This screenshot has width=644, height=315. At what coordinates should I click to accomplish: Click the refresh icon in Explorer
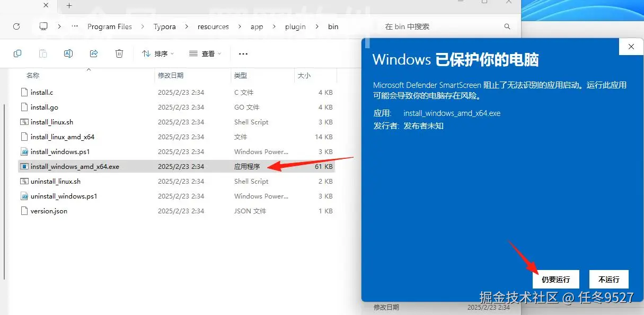click(x=16, y=26)
